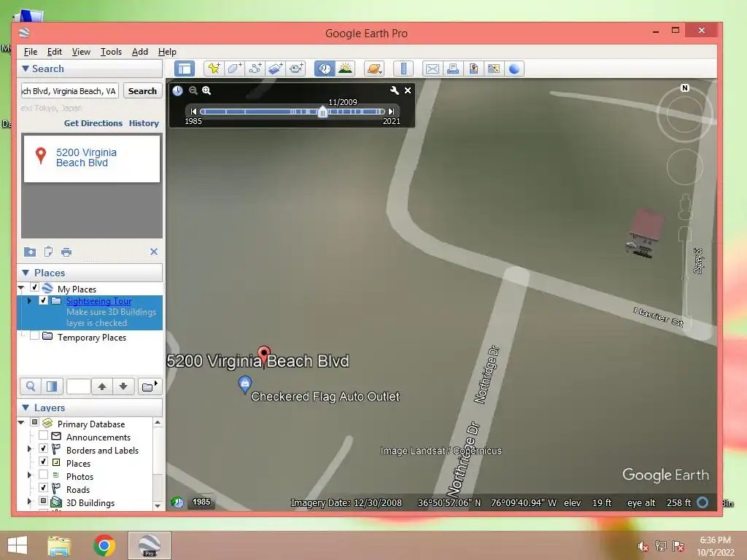Image resolution: width=747 pixels, height=560 pixels.
Task: View in Google Maps toolbar icon
Action: (494, 69)
